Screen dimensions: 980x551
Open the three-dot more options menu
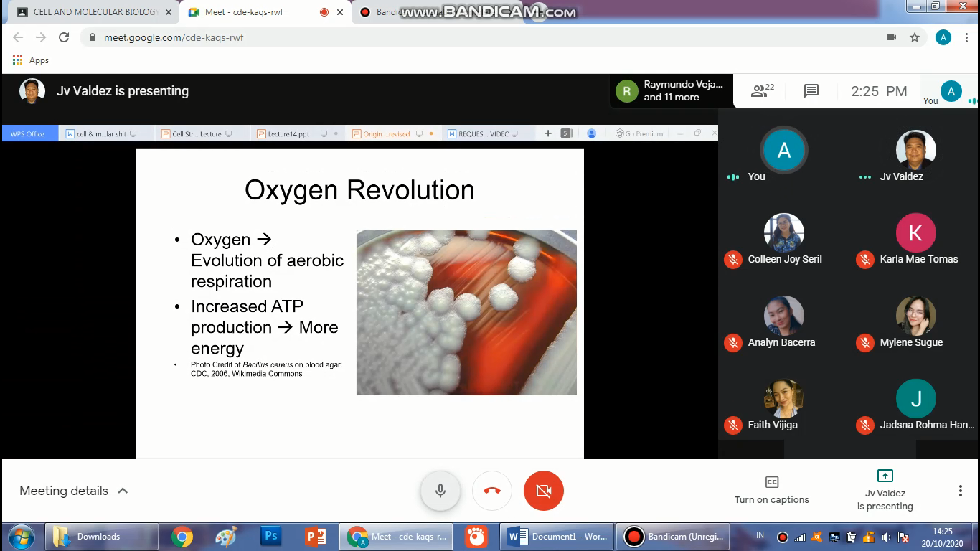pyautogui.click(x=960, y=491)
